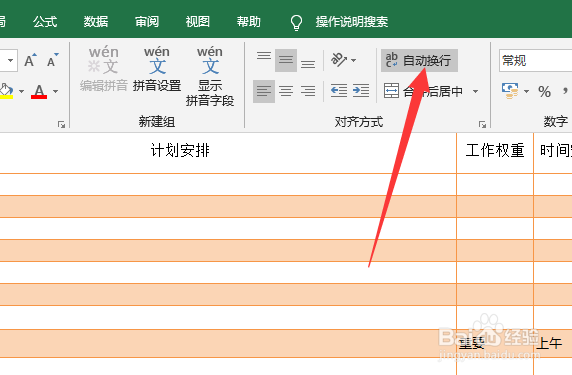Align text right

(308, 91)
